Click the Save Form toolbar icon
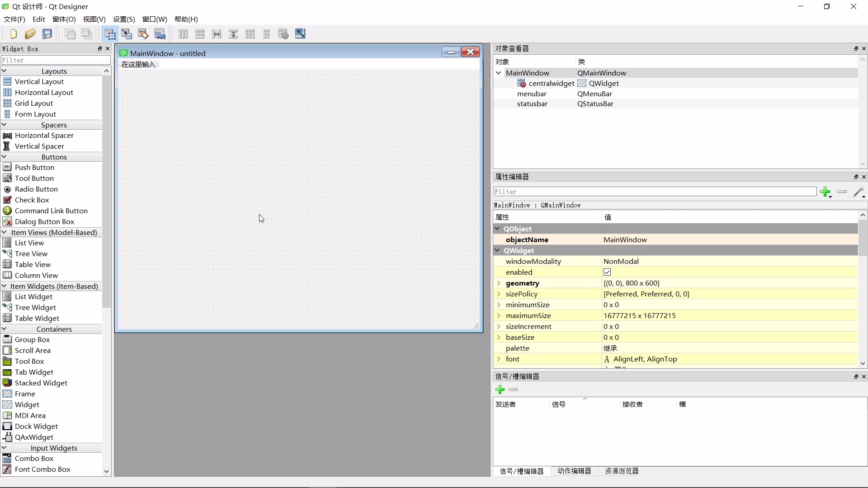 click(x=47, y=34)
